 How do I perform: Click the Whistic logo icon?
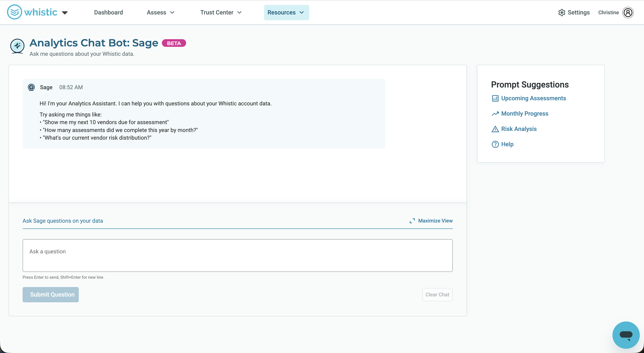coord(14,12)
